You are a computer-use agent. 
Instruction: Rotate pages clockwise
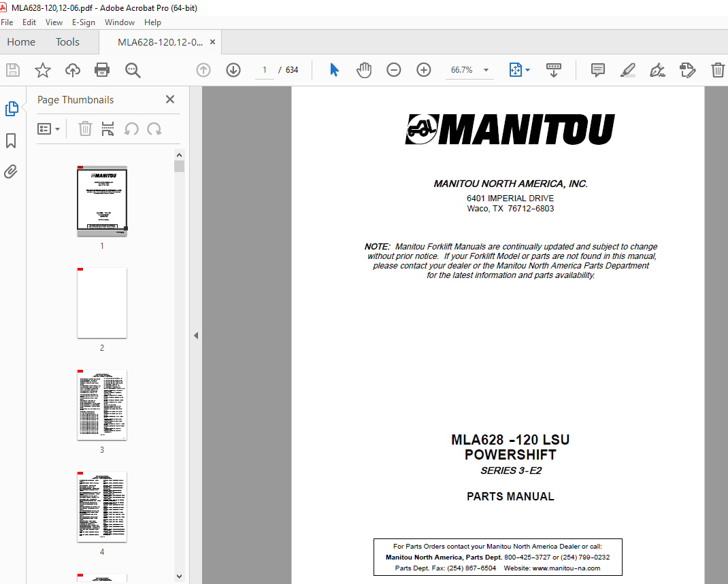[x=154, y=129]
